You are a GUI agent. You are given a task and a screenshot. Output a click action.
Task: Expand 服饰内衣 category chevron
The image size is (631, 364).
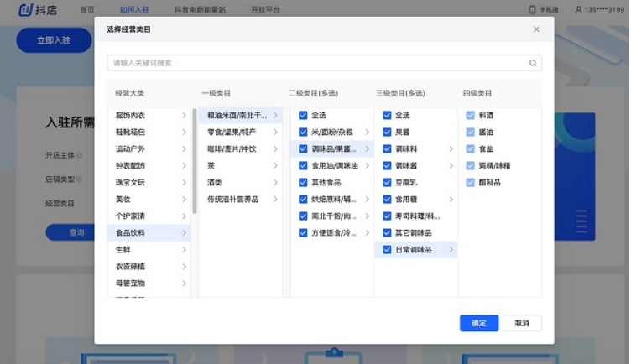pos(184,116)
